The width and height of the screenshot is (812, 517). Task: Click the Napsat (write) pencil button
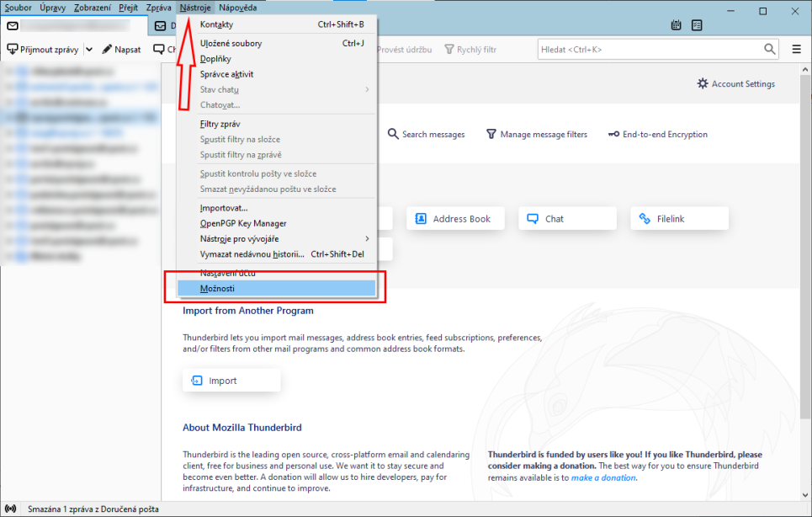(x=121, y=49)
